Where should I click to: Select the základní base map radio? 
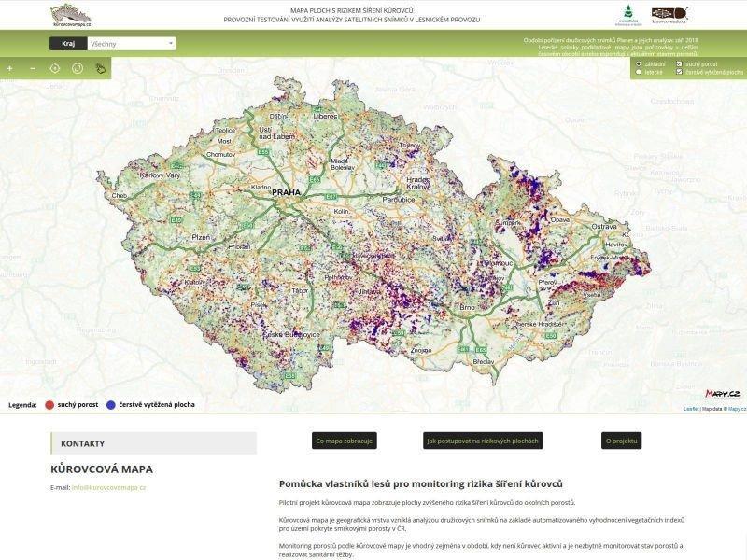coord(639,63)
